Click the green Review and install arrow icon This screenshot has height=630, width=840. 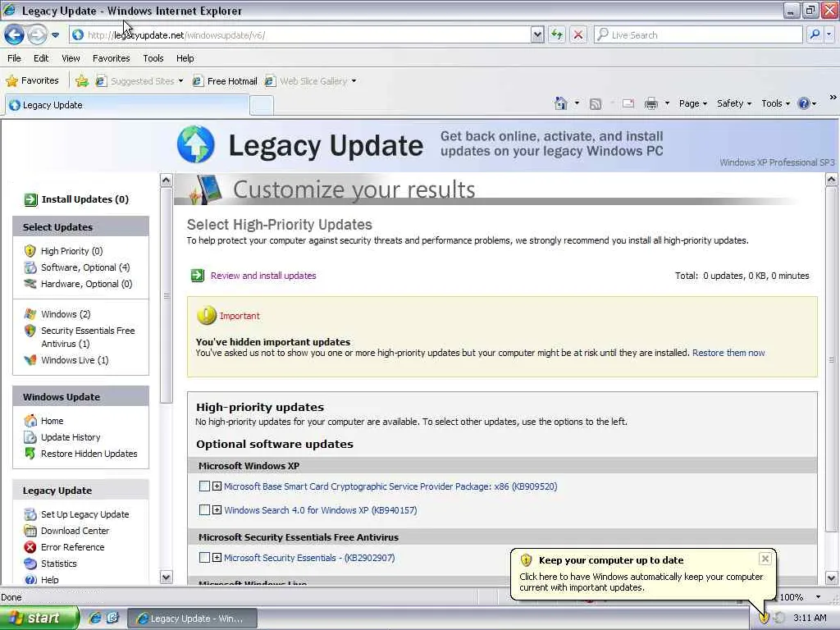198,276
